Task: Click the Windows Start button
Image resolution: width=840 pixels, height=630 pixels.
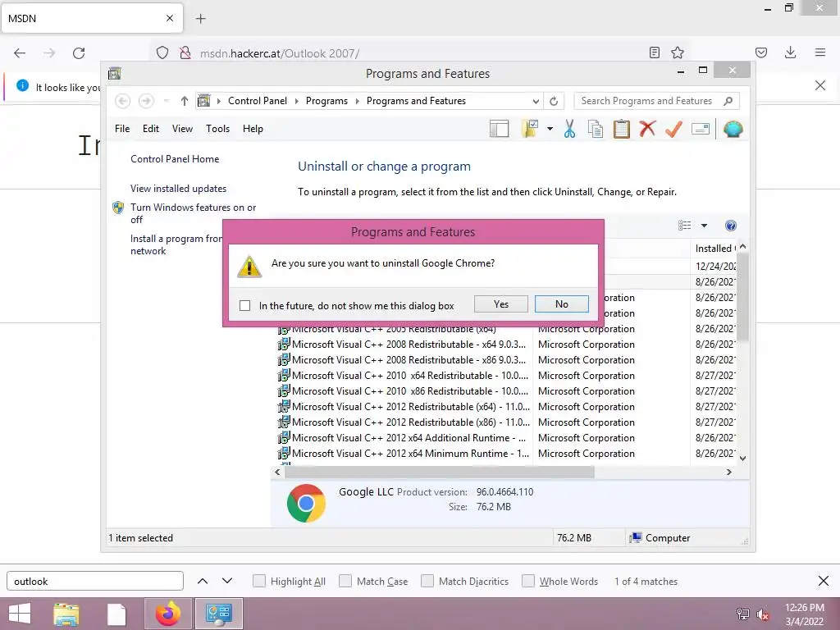Action: (20, 614)
